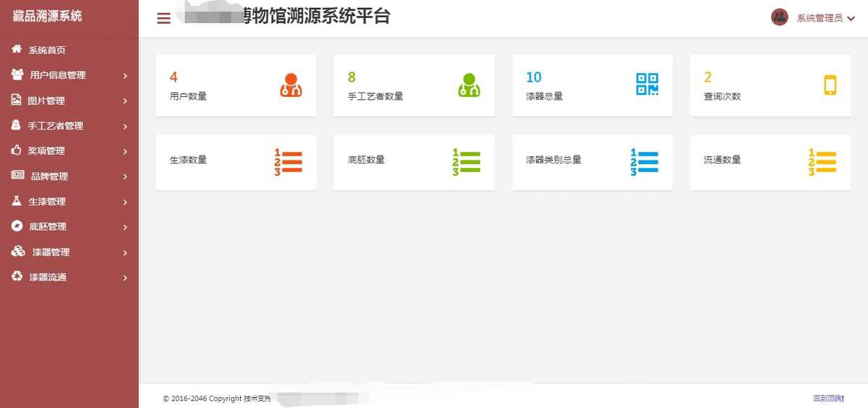Image resolution: width=868 pixels, height=408 pixels.
Task: Click the orange user count icon
Action: 291,85
